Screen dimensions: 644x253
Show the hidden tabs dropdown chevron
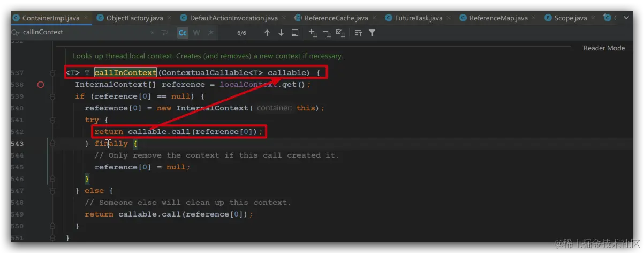tap(626, 18)
